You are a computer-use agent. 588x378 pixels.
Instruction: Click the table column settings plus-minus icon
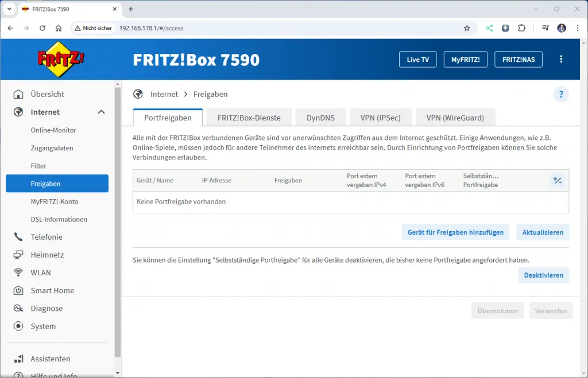pyautogui.click(x=557, y=181)
